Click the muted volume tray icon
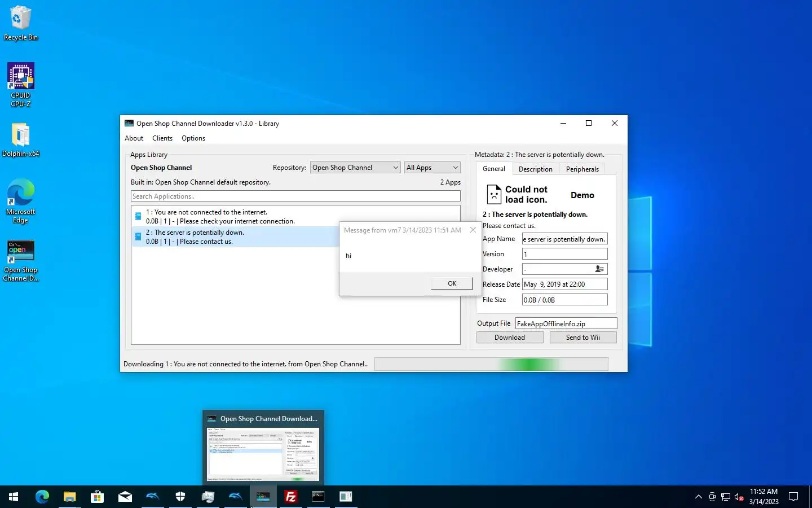 [x=739, y=497]
